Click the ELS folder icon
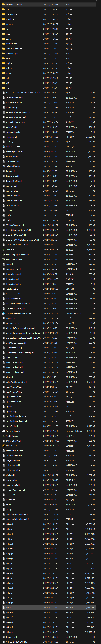Image resolution: width=101 pixels, height=644 pixels. 3,9
